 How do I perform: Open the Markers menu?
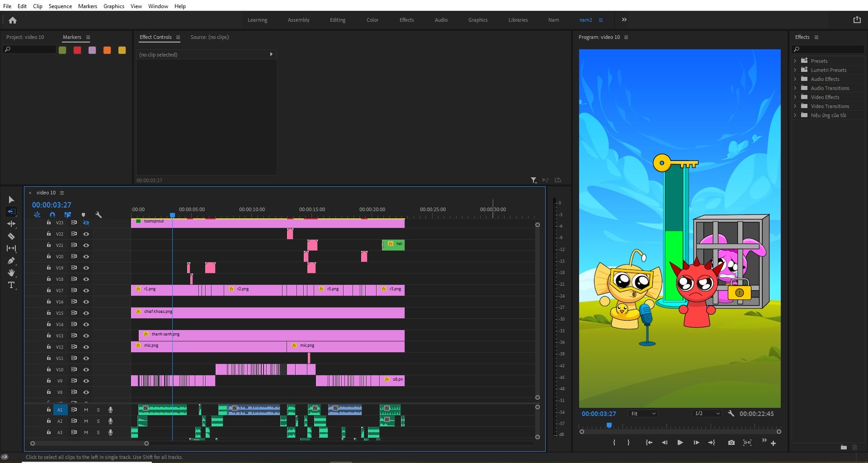[x=87, y=6]
